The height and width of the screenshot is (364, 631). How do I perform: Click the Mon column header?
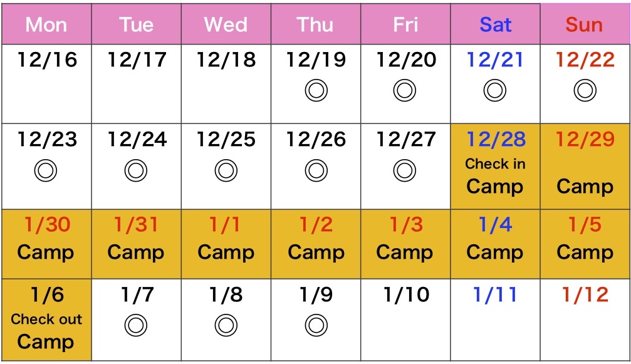coord(46,25)
